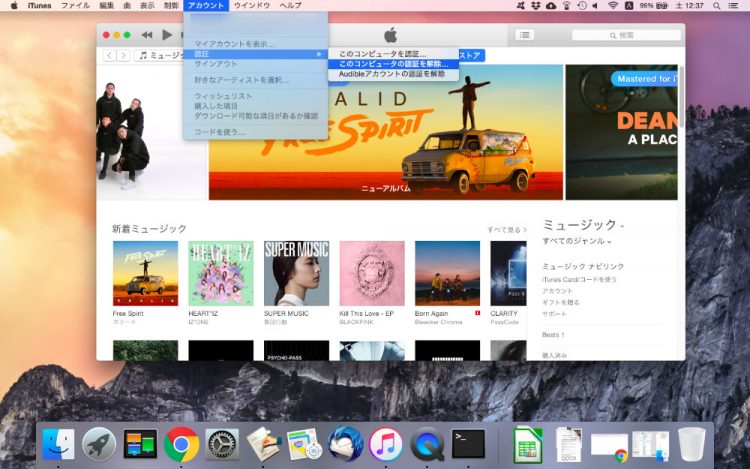The width and height of the screenshot is (750, 469).
Task: Open System Preferences gear in Dock
Action: [x=222, y=445]
